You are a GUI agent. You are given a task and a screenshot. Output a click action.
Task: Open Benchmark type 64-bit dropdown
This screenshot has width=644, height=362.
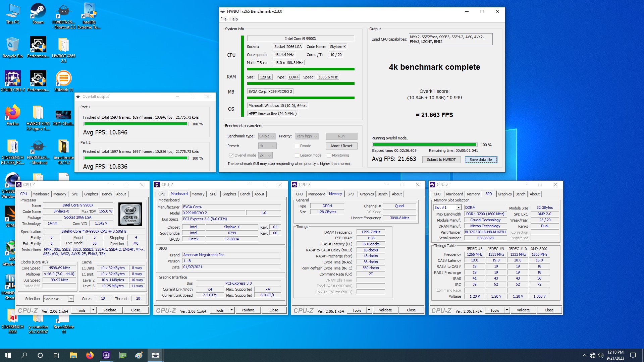[x=267, y=136]
